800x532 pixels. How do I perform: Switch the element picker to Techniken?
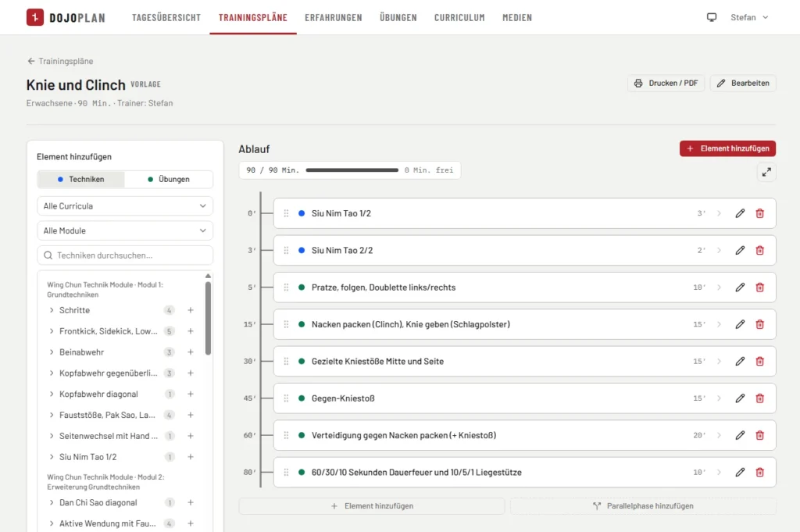click(x=81, y=179)
